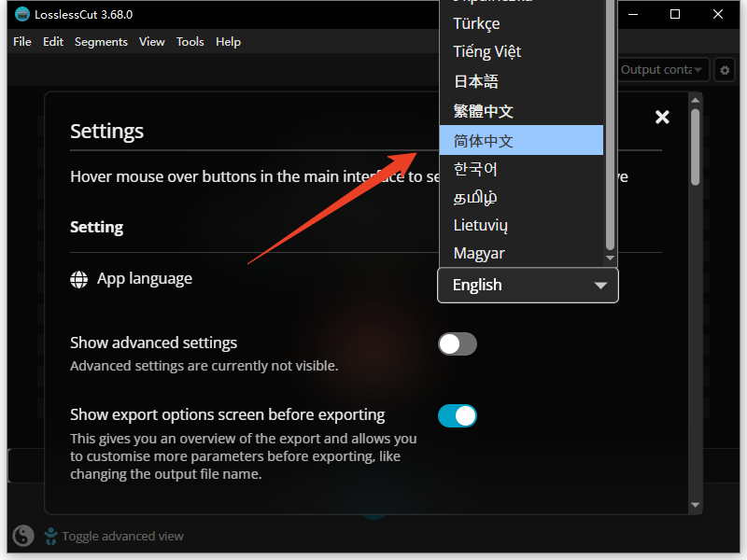
Task: Click the Toggle advanced view label
Action: [x=122, y=536]
